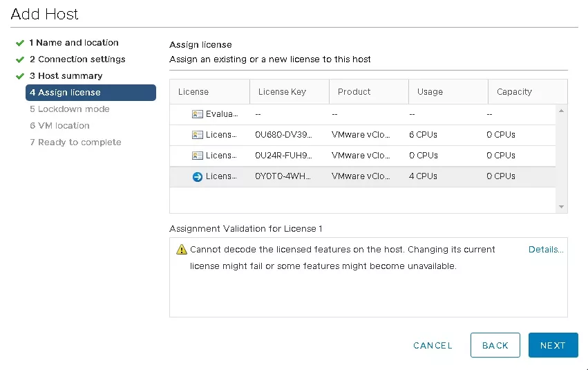Click license icon for key 0U24R-FUH9

pyautogui.click(x=197, y=156)
